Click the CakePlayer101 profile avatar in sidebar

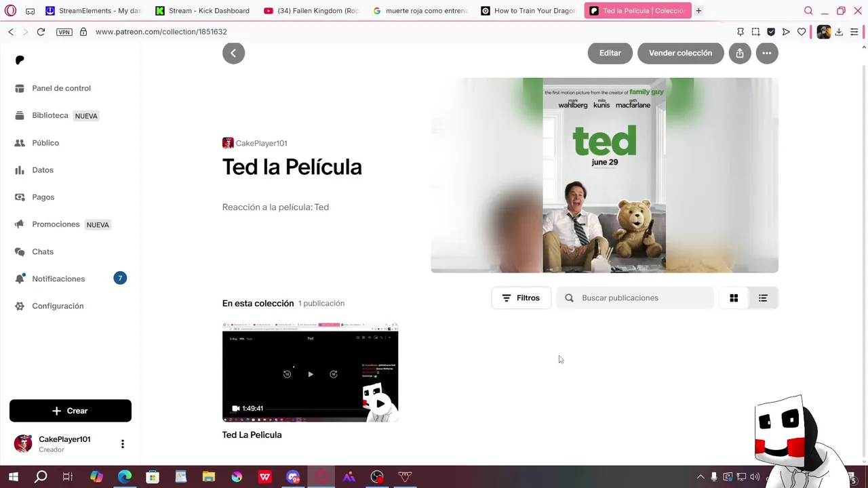tap(23, 444)
